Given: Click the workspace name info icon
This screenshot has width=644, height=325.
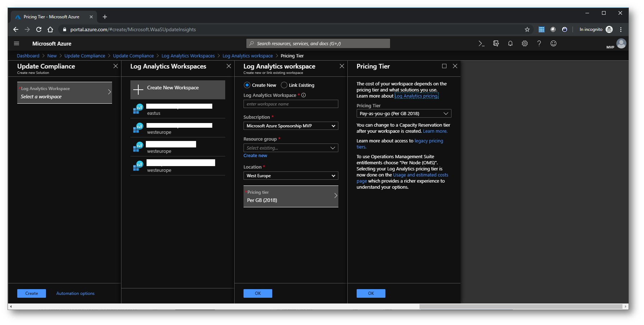Looking at the screenshot, I should click(x=304, y=95).
